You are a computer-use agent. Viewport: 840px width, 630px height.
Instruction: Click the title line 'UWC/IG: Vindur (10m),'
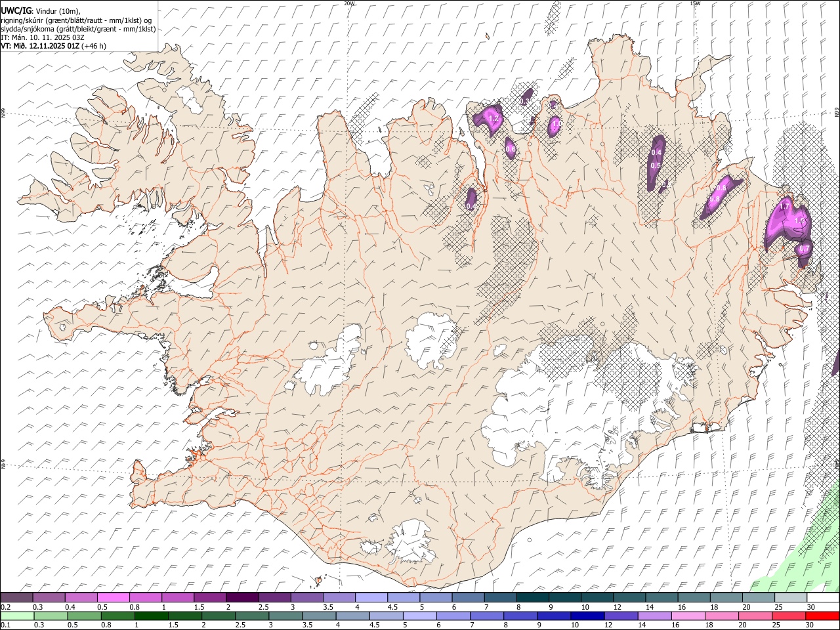(x=39, y=11)
